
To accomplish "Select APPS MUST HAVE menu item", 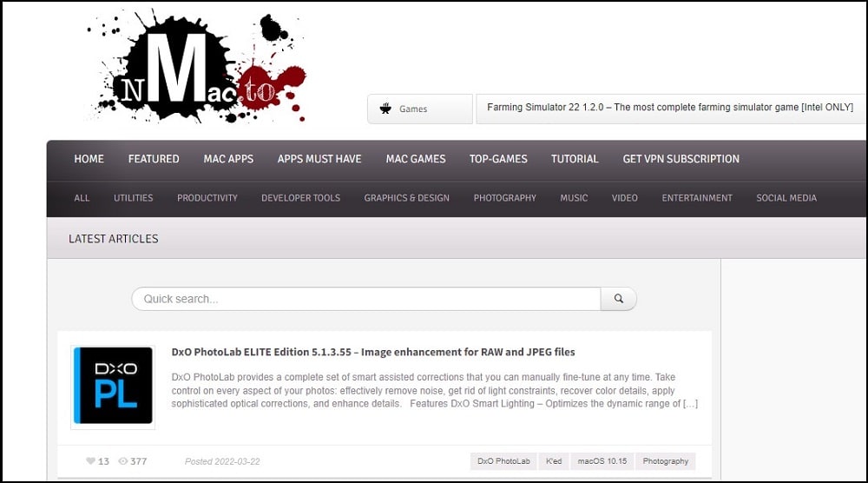I will (319, 159).
